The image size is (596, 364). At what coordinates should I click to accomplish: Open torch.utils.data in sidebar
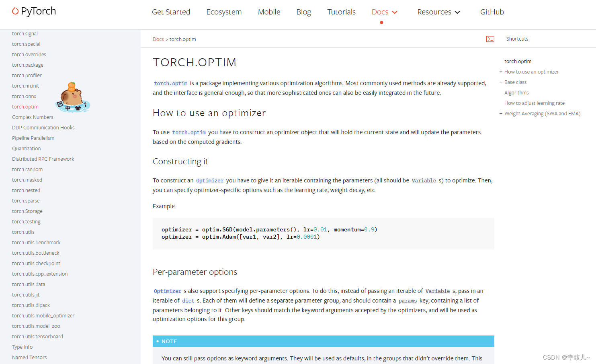(x=29, y=284)
